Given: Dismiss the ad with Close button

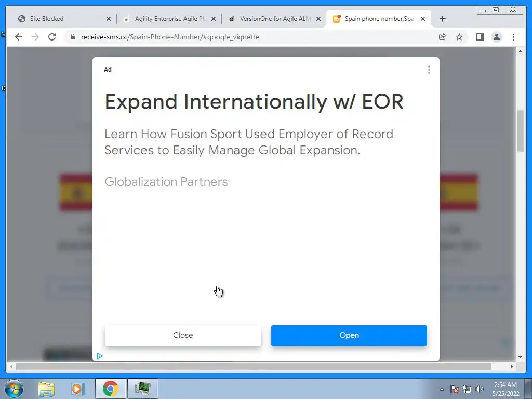Looking at the screenshot, I should point(183,335).
